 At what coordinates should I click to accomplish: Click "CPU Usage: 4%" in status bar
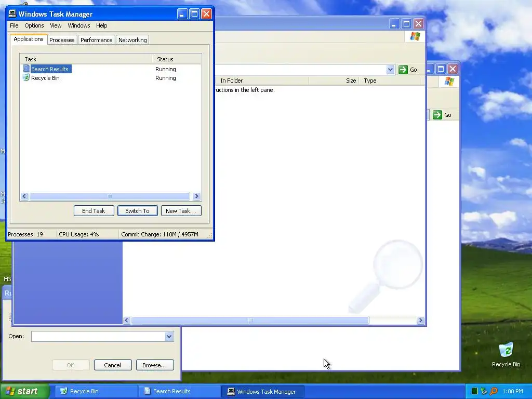tap(79, 234)
